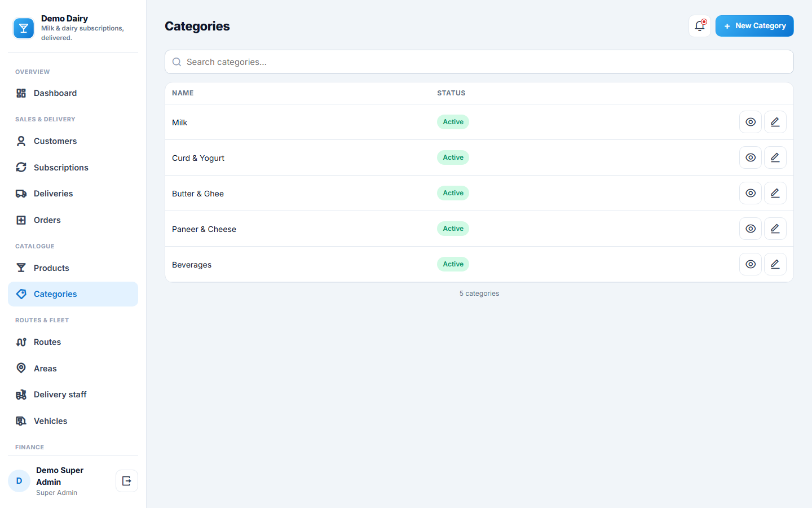This screenshot has height=508, width=812.
Task: View the Curd & Yogurt category
Action: 751,157
